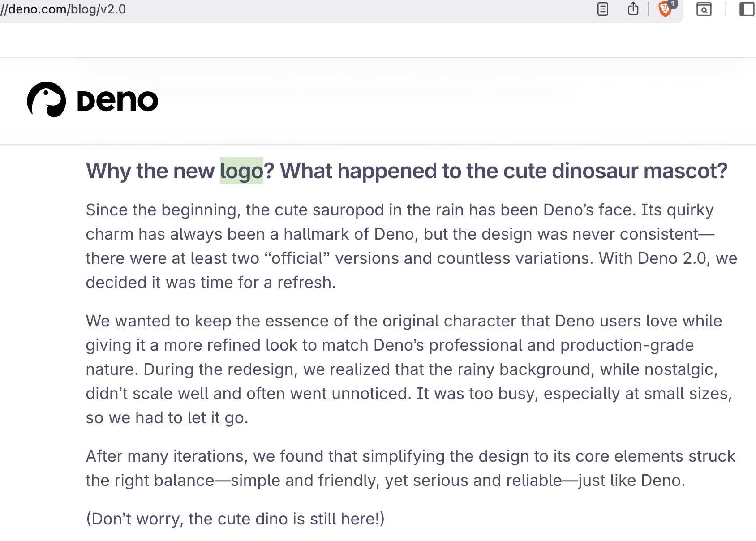Click the highlighted word logo
Screen dimensions: 756x541
click(x=241, y=171)
